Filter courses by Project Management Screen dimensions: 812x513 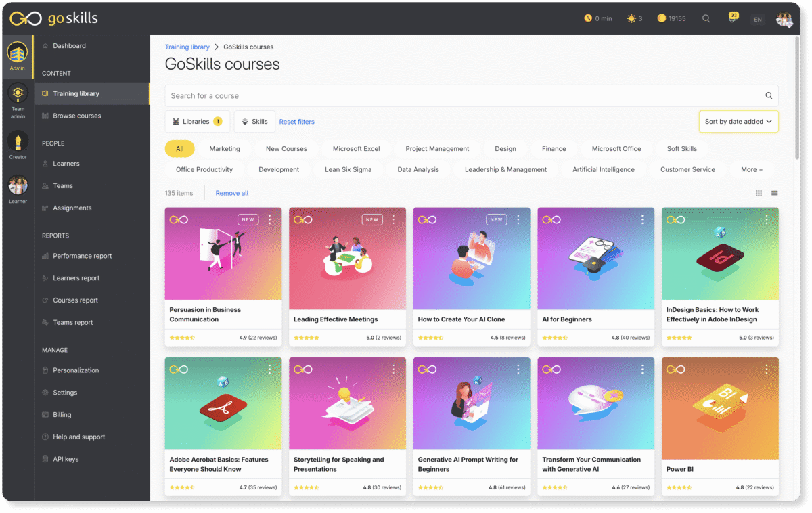click(x=437, y=148)
